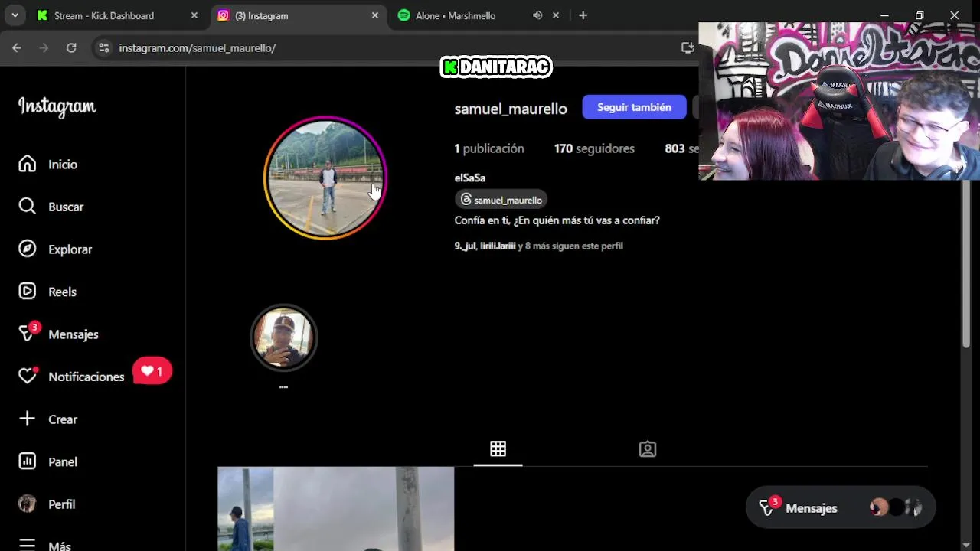This screenshot has width=980, height=551.
Task: Click the Seguir también button
Action: pyautogui.click(x=634, y=107)
